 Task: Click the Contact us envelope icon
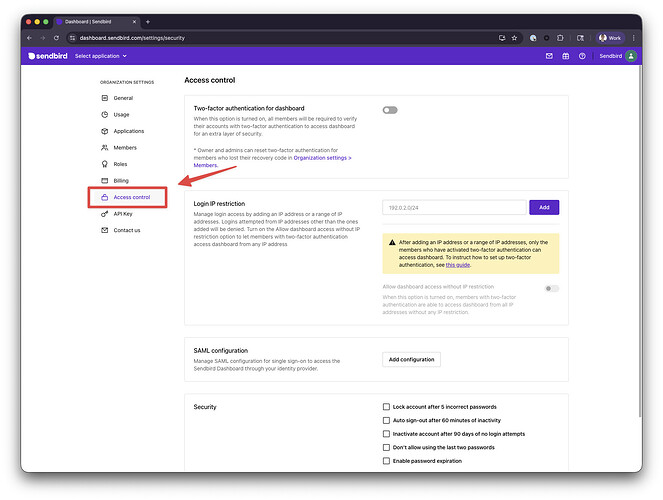[104, 230]
